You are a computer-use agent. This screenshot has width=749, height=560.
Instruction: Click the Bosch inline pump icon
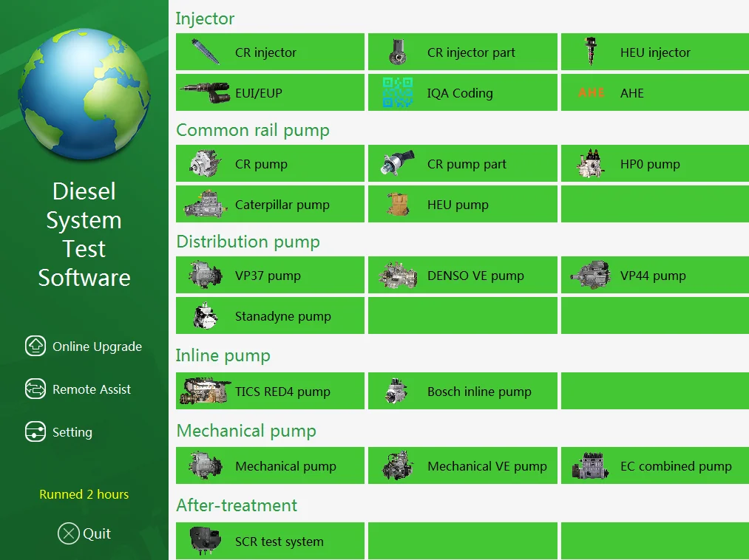(x=396, y=391)
